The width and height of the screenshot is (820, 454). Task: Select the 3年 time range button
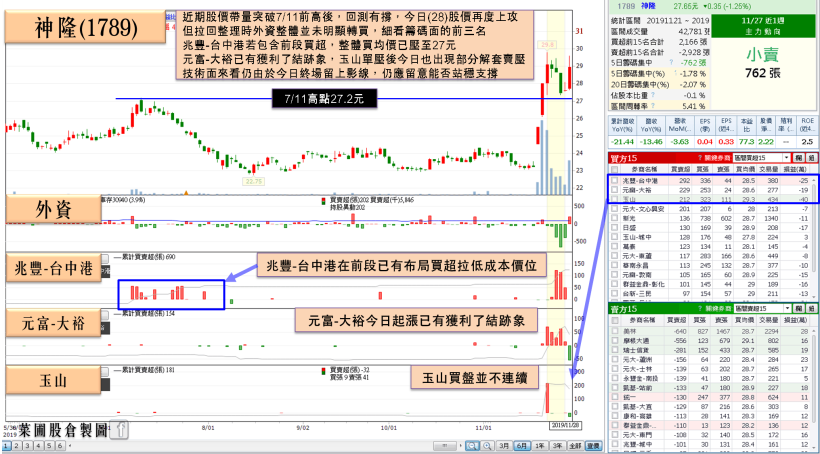click(557, 446)
